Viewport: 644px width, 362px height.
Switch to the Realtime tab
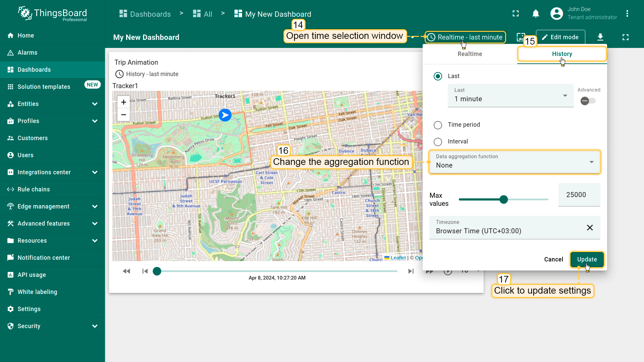pyautogui.click(x=470, y=54)
